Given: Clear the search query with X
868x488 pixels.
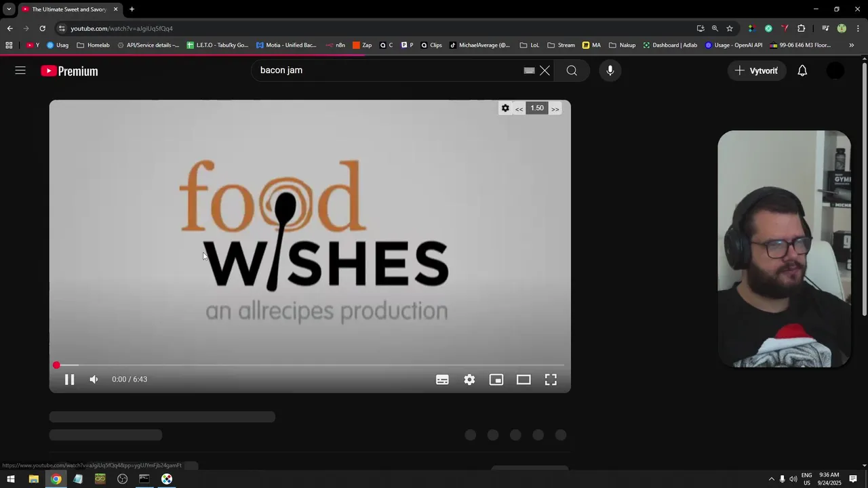Looking at the screenshot, I should click(x=545, y=70).
